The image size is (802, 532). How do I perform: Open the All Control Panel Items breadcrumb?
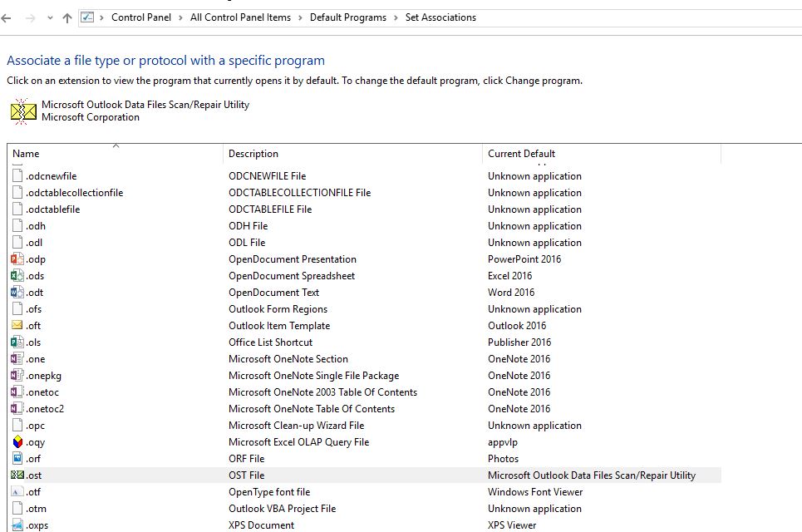[x=240, y=17]
